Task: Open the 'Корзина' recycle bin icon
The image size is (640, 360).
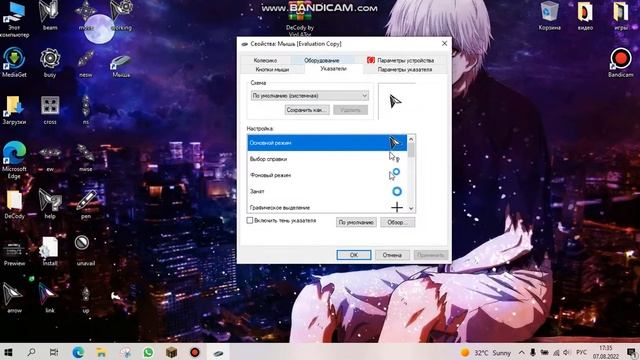Action: pos(549,16)
